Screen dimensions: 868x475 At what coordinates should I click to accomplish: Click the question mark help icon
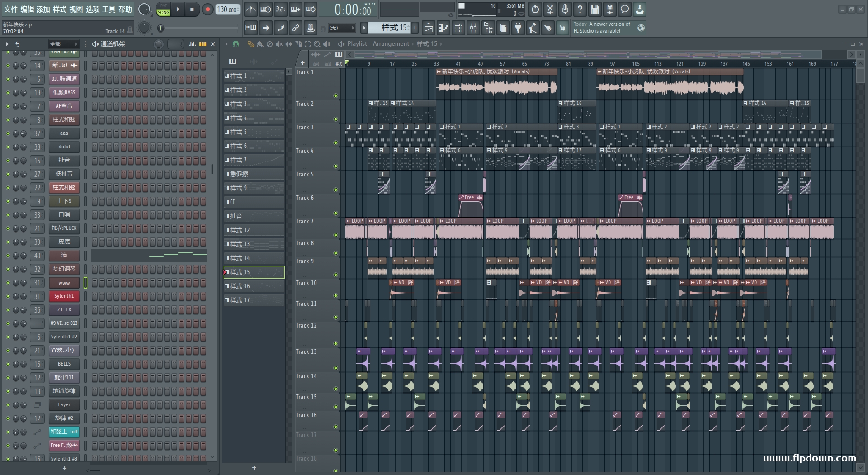pyautogui.click(x=580, y=9)
